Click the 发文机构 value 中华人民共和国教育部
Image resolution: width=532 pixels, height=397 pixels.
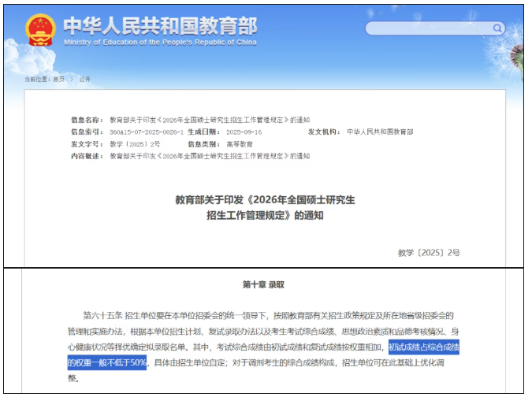point(380,132)
